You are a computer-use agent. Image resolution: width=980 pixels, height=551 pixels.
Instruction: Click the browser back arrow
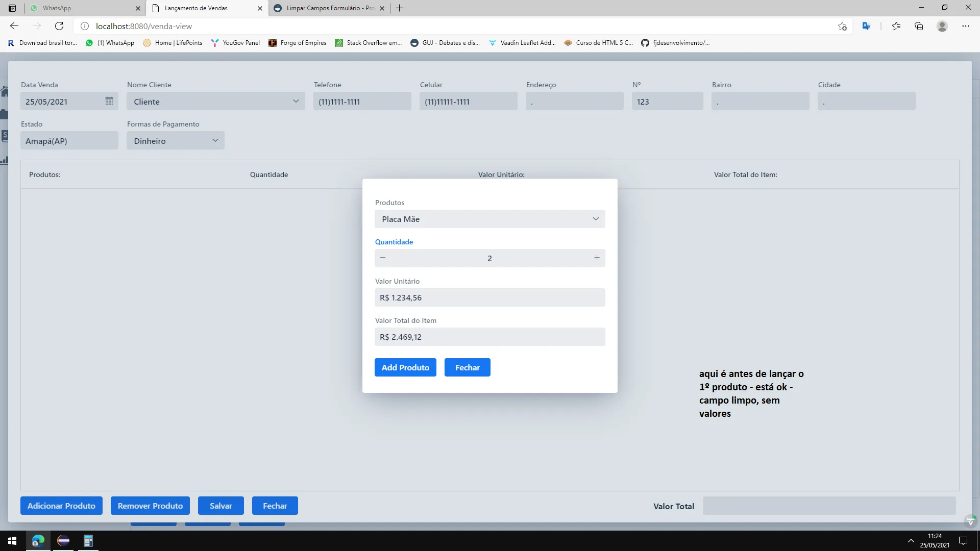(x=14, y=26)
